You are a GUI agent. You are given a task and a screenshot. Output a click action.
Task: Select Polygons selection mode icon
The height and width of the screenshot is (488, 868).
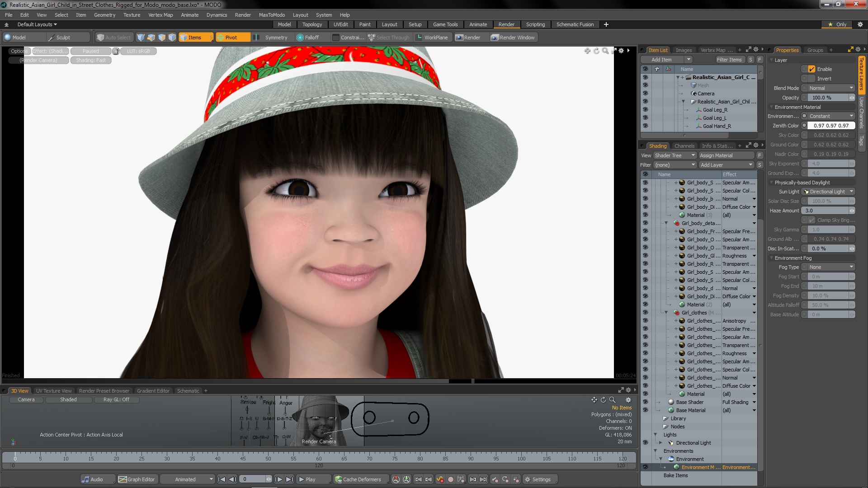162,38
